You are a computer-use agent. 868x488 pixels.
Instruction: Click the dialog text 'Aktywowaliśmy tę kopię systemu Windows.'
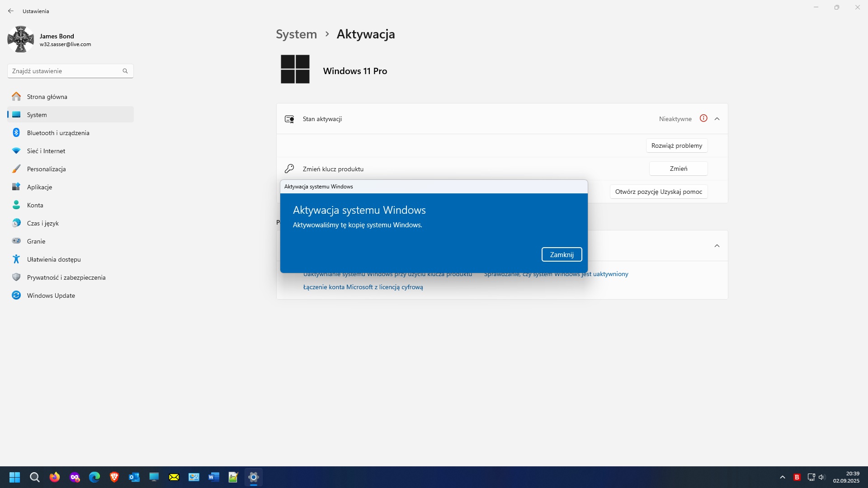coord(358,225)
